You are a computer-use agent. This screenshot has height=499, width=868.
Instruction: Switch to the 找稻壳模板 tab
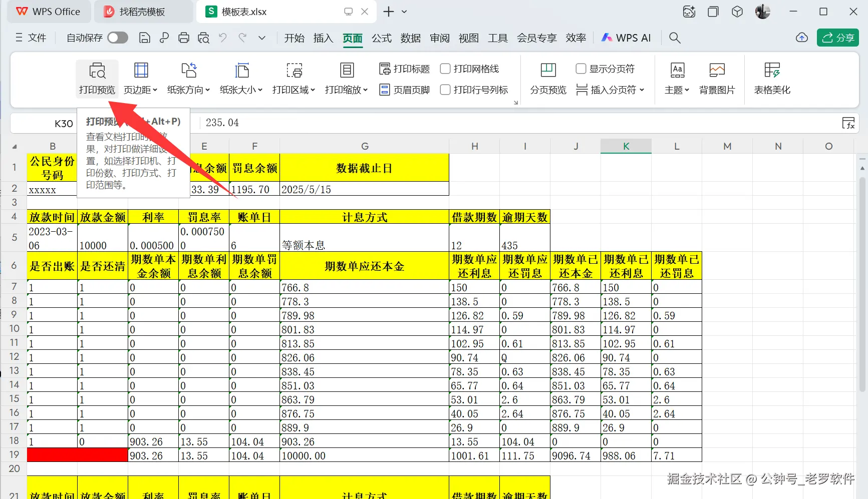(143, 12)
